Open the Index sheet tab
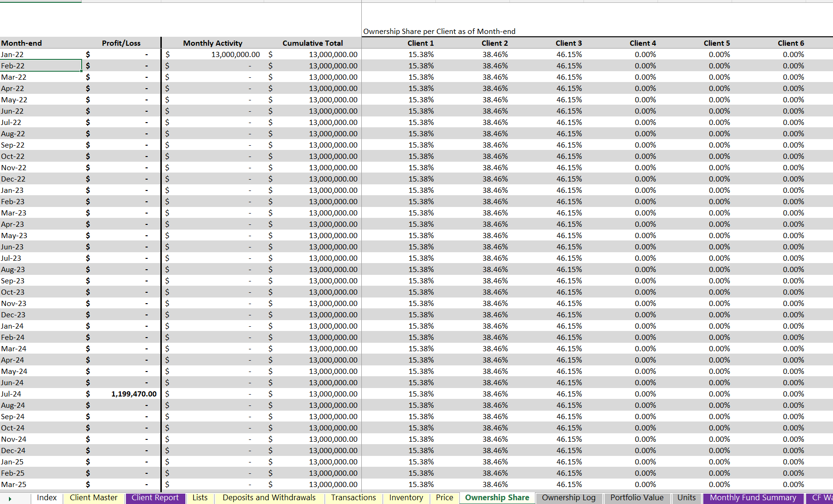Image resolution: width=833 pixels, height=504 pixels. (47, 498)
